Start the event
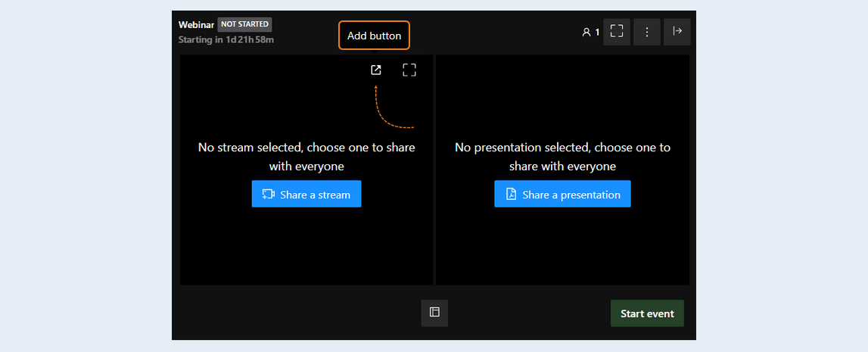 (x=647, y=314)
